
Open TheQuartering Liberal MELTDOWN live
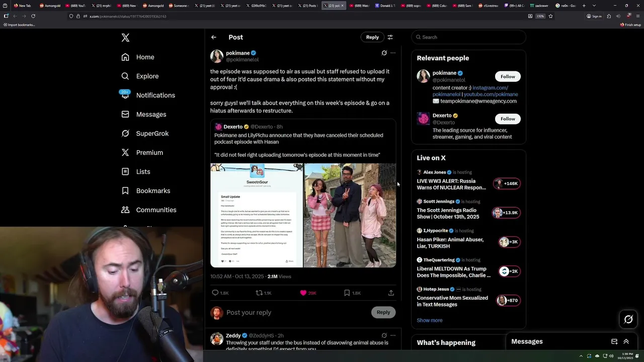pos(469,267)
